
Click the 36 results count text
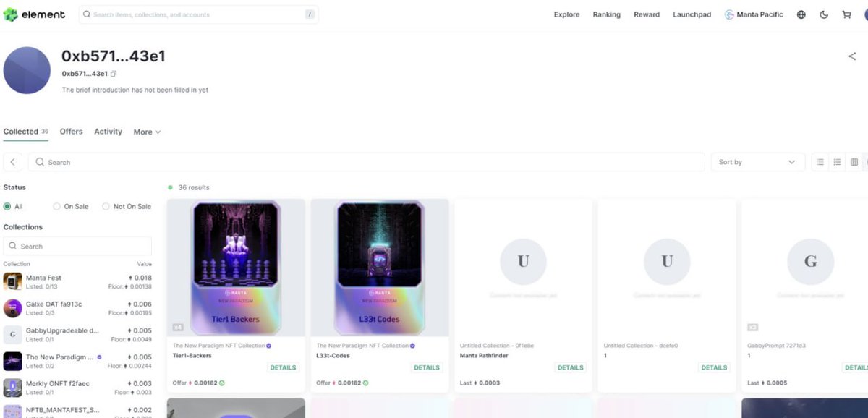(194, 187)
